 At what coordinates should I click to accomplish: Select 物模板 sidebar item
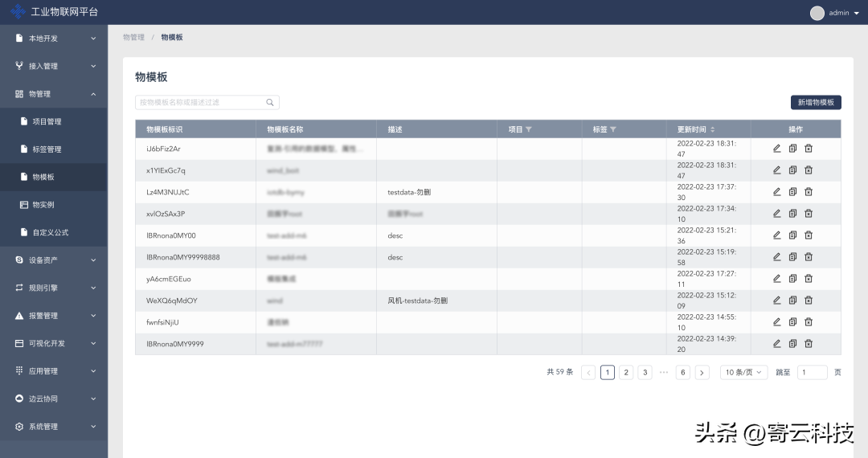(x=54, y=177)
